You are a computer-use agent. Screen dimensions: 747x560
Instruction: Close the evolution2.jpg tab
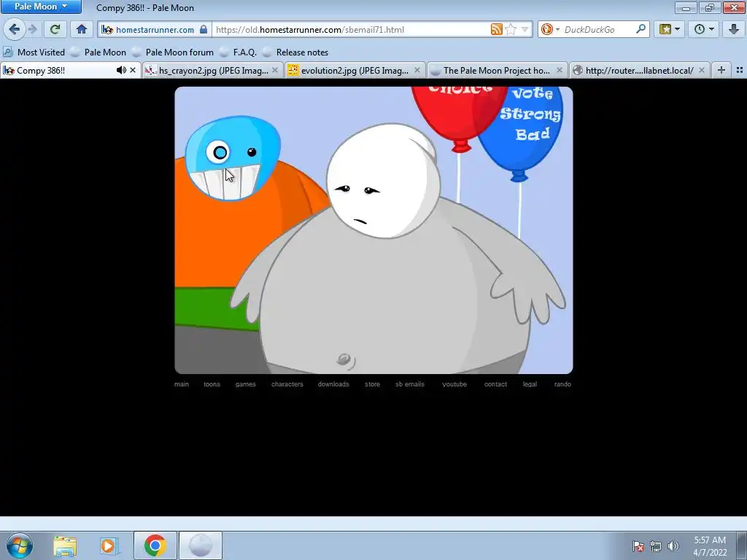coord(417,71)
